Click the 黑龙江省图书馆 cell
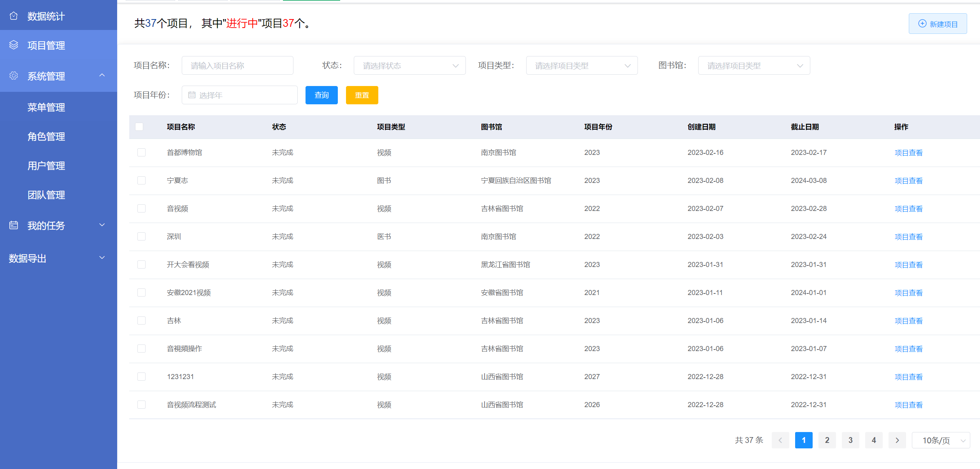 point(506,264)
